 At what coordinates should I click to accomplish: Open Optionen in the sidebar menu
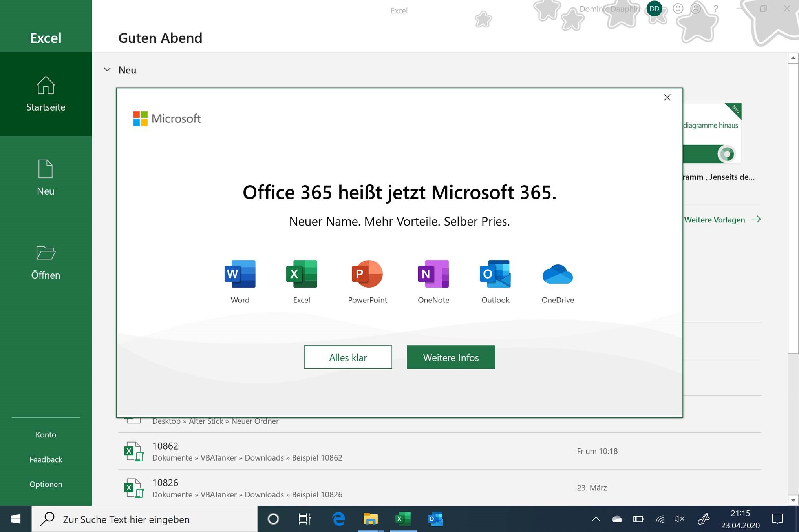click(x=46, y=484)
